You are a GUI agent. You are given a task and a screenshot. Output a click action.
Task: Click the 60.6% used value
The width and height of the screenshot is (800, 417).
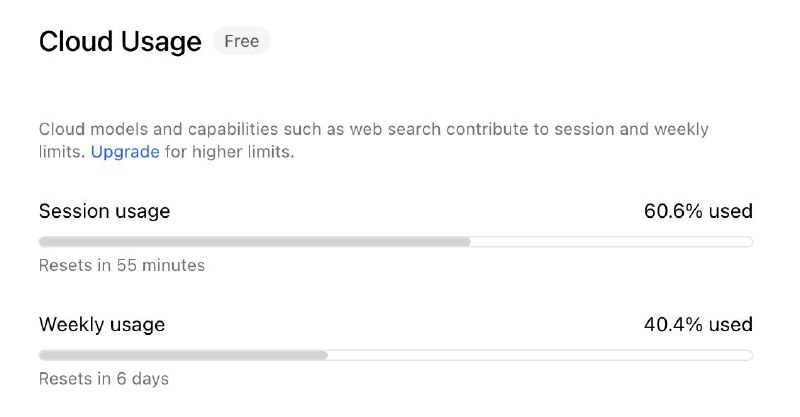698,211
